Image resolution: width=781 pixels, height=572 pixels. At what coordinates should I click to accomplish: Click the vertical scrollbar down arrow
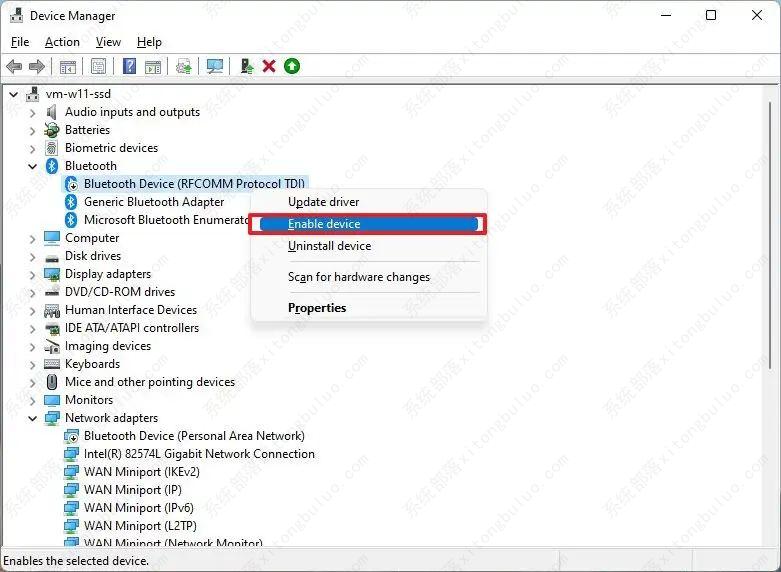coord(770,542)
